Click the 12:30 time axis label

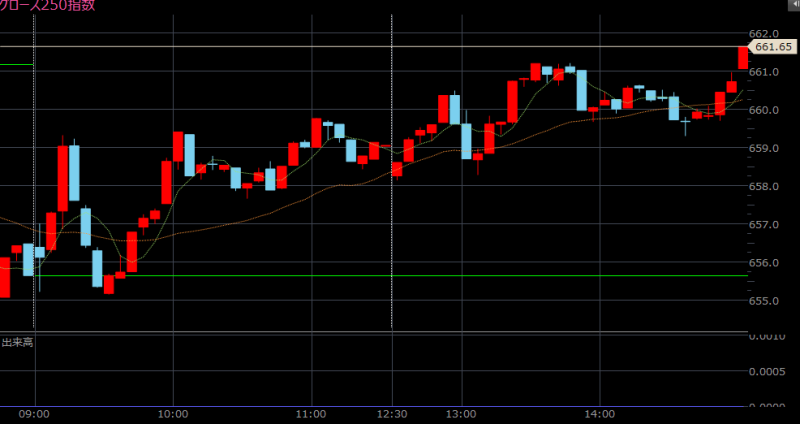[392, 415]
